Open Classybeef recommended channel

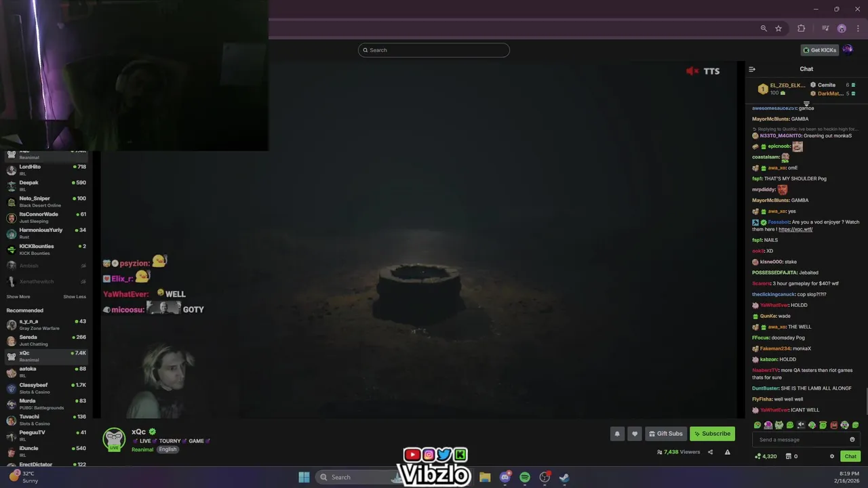click(46, 388)
